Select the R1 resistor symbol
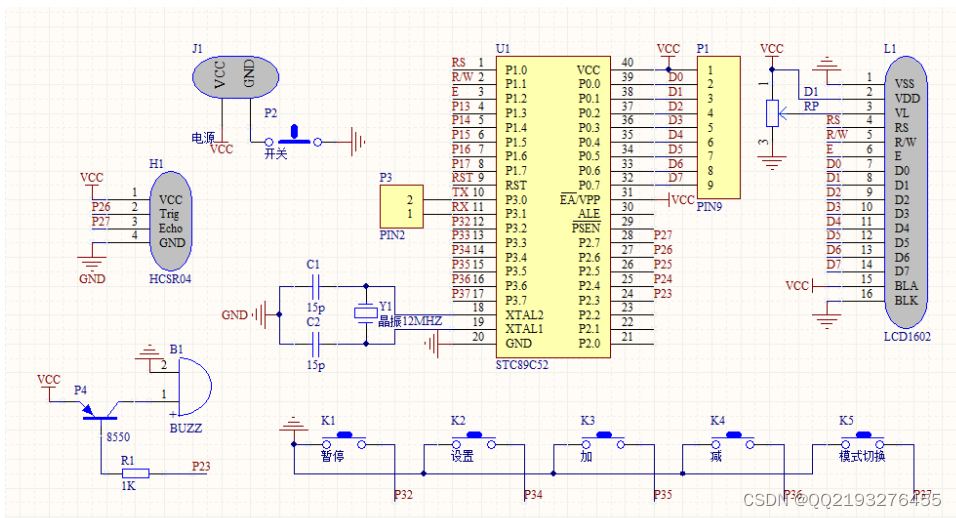The width and height of the screenshot is (956, 518). (x=135, y=474)
